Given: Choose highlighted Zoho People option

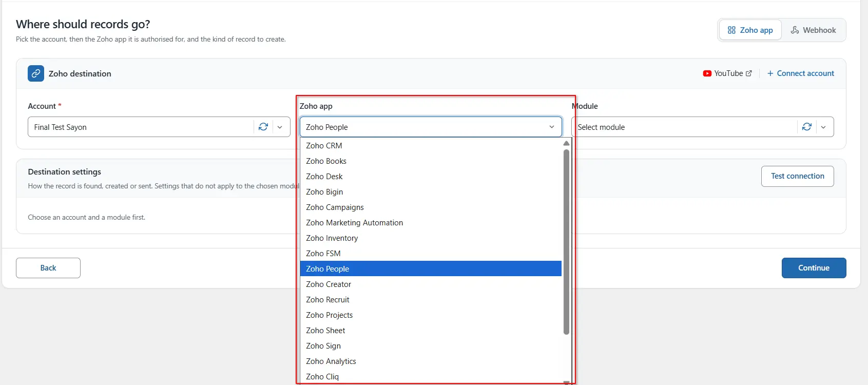Looking at the screenshot, I should pos(431,269).
